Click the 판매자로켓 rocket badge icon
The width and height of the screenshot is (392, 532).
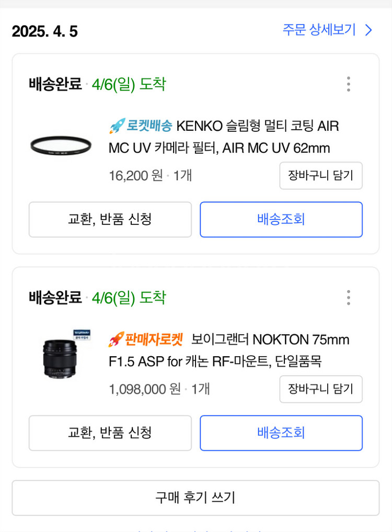116,340
